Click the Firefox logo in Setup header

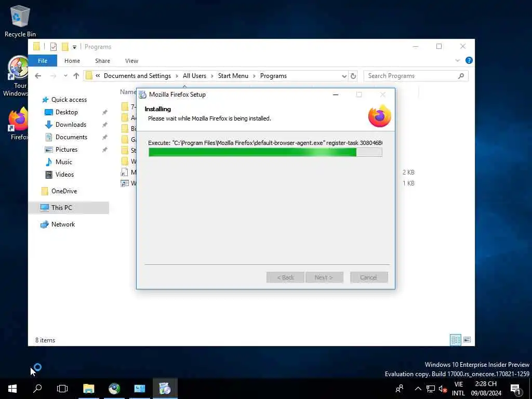(380, 116)
